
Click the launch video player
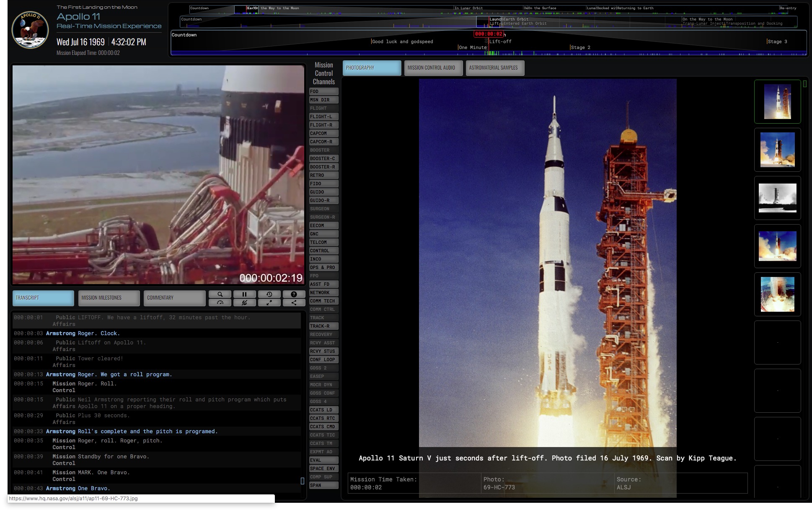158,175
